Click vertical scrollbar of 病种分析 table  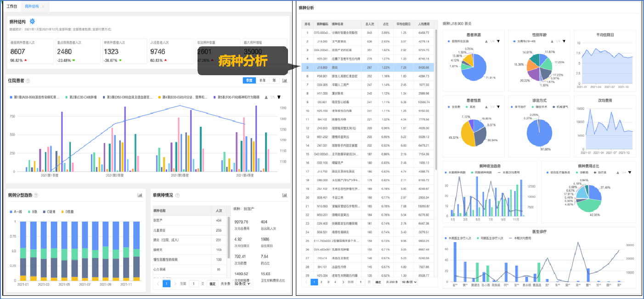[x=436, y=100]
